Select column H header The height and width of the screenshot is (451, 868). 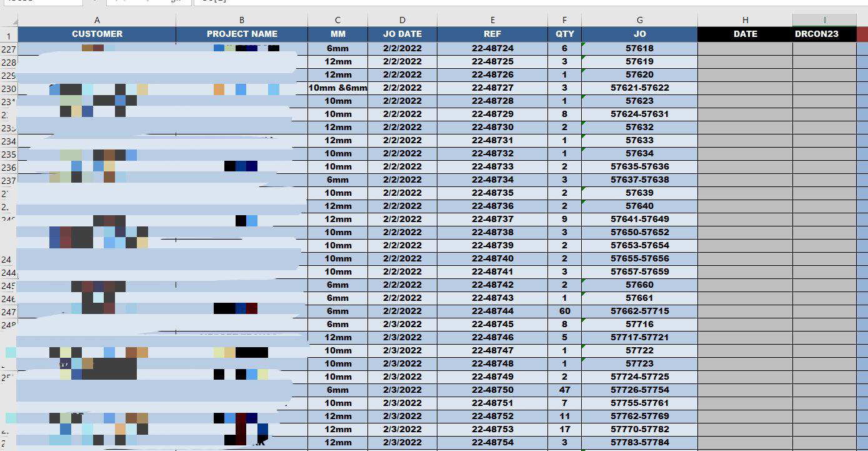point(745,20)
